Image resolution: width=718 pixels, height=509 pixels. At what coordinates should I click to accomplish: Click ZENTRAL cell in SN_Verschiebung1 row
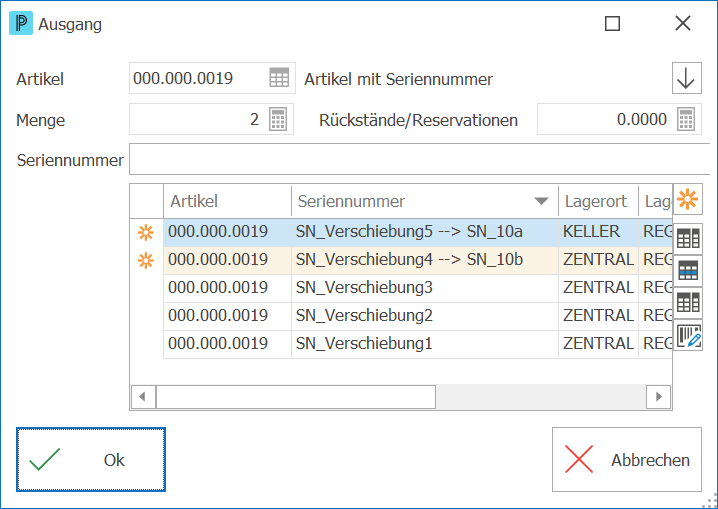(x=598, y=344)
